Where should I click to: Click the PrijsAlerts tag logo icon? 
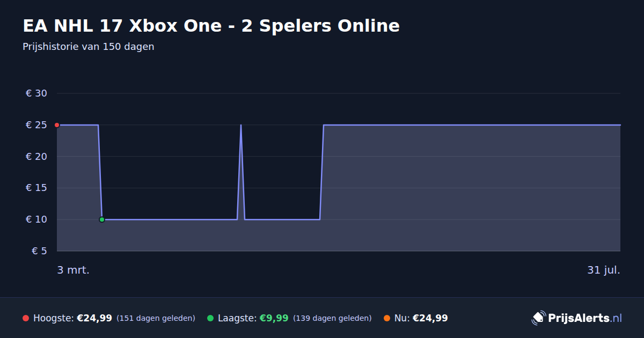(x=538, y=318)
